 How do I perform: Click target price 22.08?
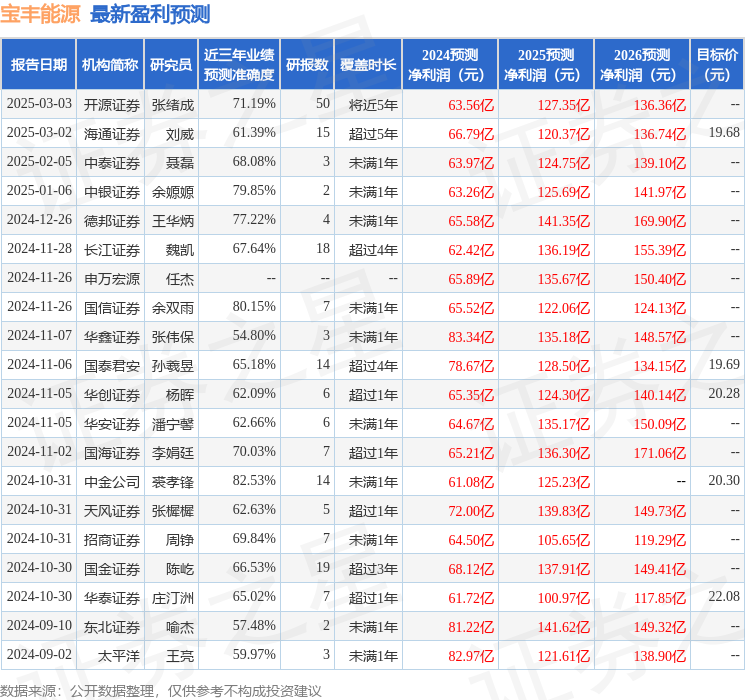(724, 596)
